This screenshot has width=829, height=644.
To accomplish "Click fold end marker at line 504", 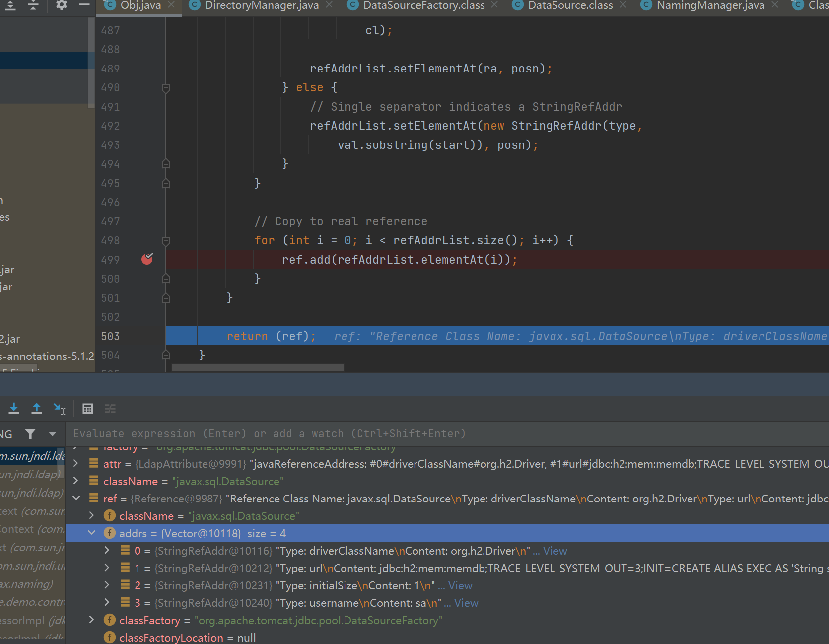I will coord(166,355).
